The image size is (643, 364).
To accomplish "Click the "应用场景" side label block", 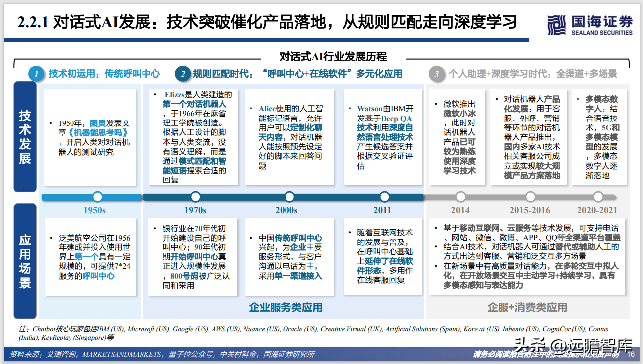I will point(25,261).
